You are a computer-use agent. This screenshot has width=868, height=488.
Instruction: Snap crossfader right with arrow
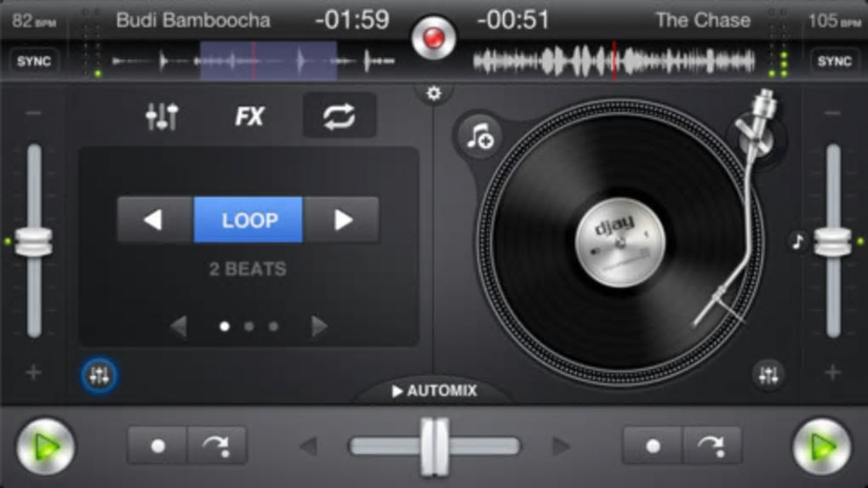click(x=561, y=446)
